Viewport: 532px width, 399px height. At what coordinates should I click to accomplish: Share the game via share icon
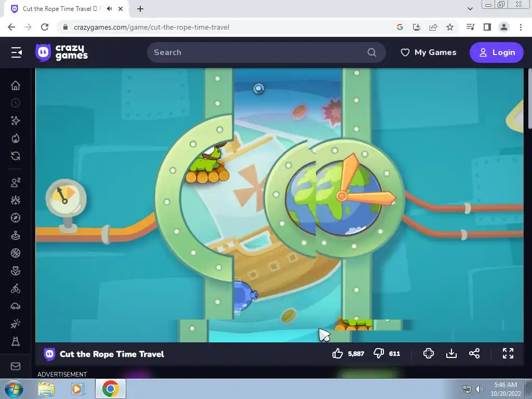tap(474, 353)
